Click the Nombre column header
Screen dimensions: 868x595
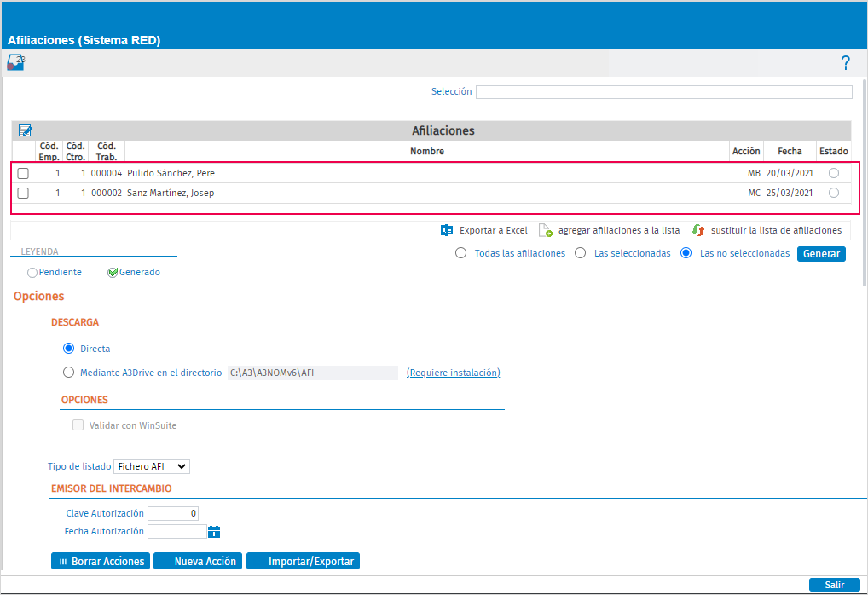click(x=427, y=151)
